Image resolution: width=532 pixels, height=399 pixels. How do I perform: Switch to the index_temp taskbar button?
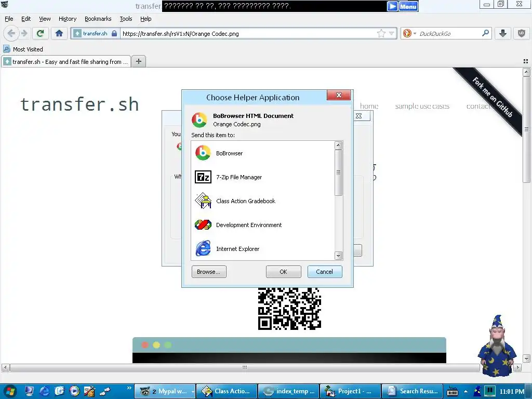pyautogui.click(x=288, y=391)
